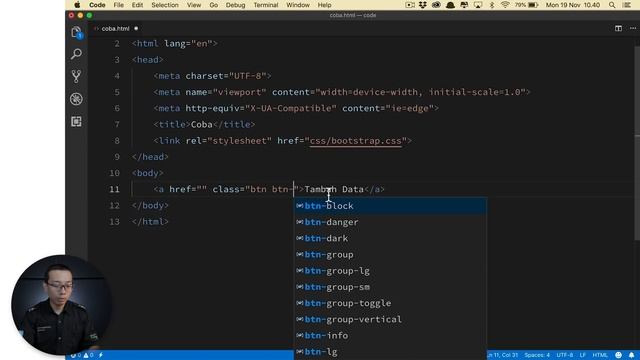Image resolution: width=640 pixels, height=360 pixels.
Task: Open the Explorer view in activity bar
Action: click(76, 33)
